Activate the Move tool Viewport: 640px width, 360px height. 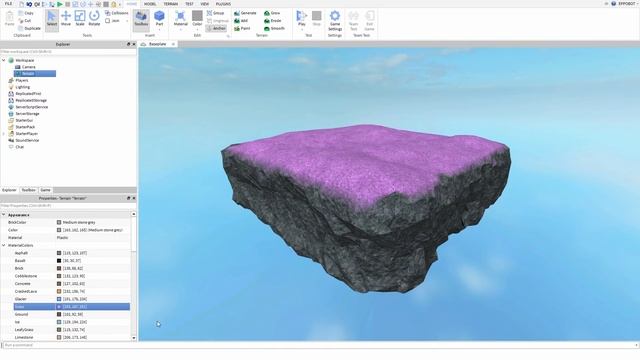[66, 19]
